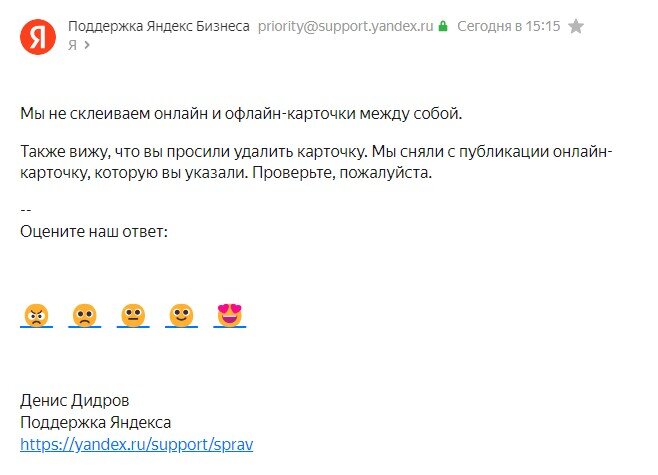The height and width of the screenshot is (475, 658).
Task: Choose the sad frowning emoji rating
Action: [x=85, y=316]
